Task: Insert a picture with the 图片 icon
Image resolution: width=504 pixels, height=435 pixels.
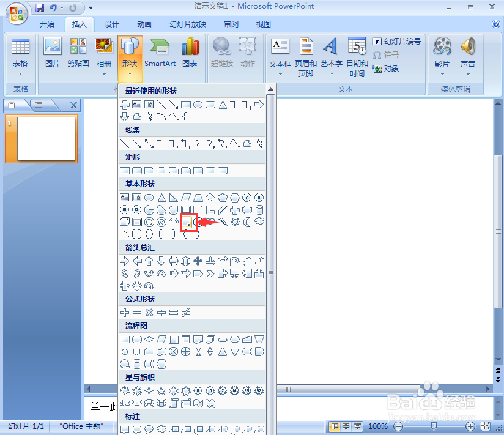Action: [53, 53]
